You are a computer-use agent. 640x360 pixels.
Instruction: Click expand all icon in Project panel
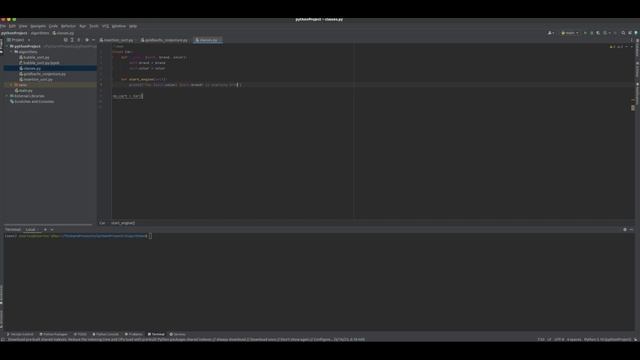coord(72,40)
